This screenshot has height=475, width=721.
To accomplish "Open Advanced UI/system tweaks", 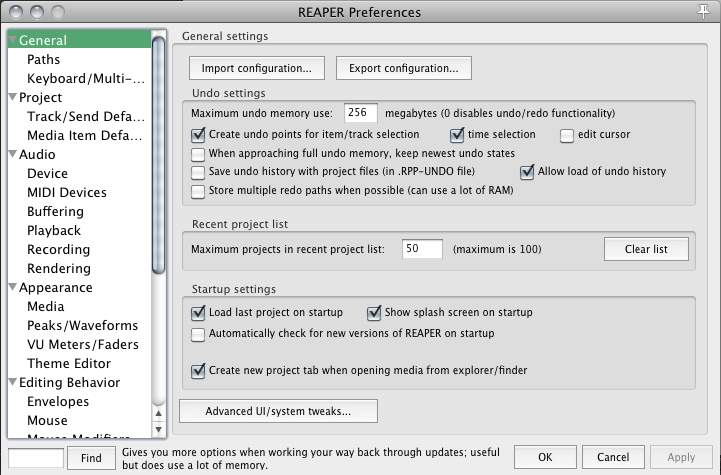I will coord(278,411).
